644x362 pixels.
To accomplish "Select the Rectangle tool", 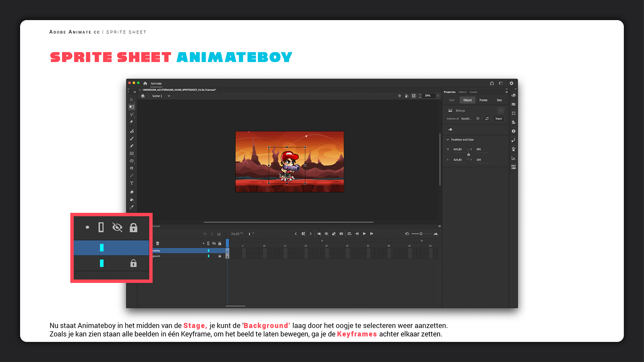I will 132,154.
